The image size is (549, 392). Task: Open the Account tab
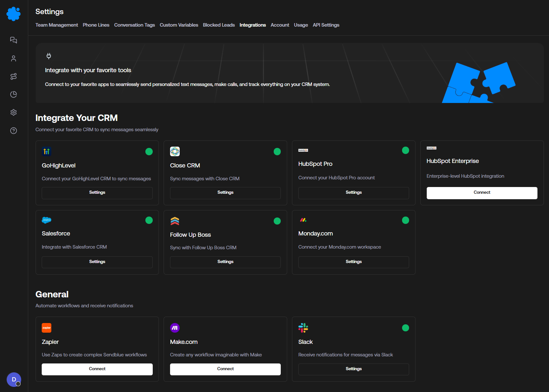click(280, 25)
